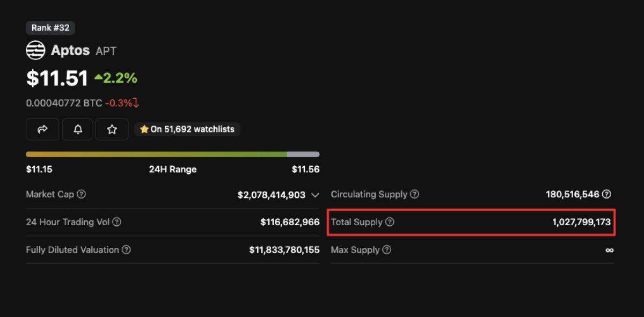This screenshot has height=317, width=644.
Task: Click the 24 Hour Trading Vol label
Action: click(68, 222)
